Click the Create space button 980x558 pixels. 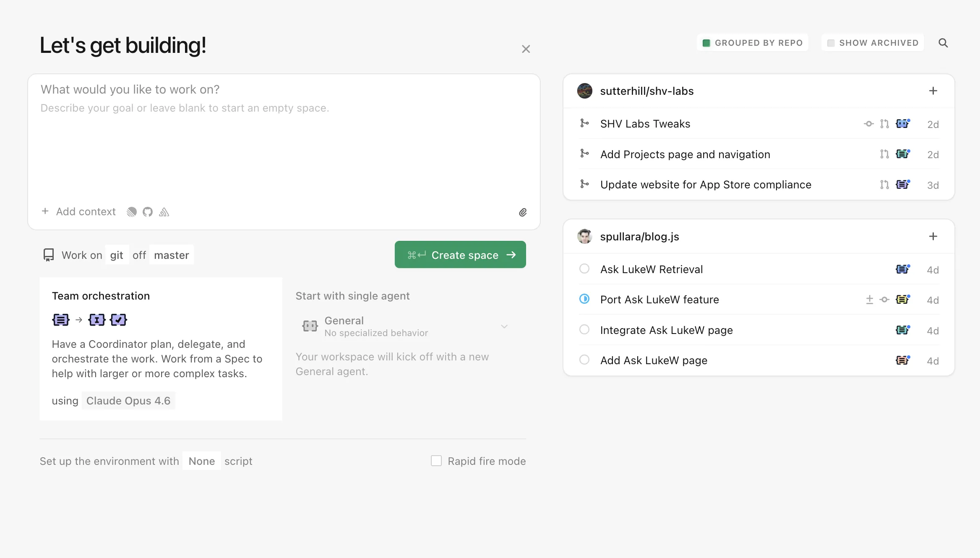[x=460, y=255]
